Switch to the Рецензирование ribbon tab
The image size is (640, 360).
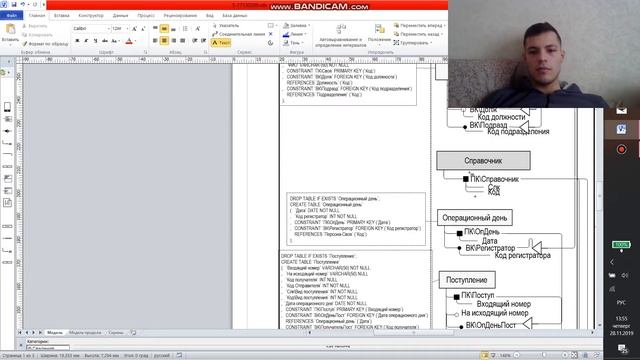(180, 16)
